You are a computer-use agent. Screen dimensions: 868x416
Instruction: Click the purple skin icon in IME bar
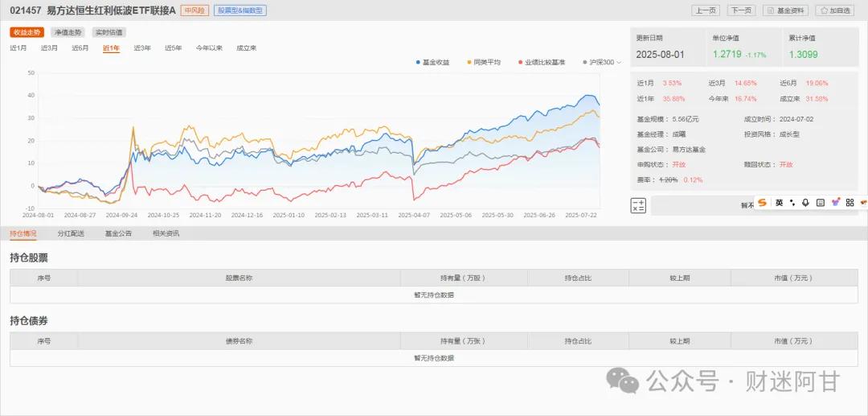click(835, 203)
